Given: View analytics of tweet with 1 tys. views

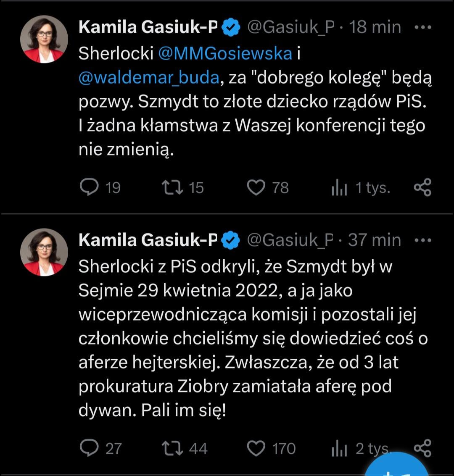Looking at the screenshot, I should 340,187.
